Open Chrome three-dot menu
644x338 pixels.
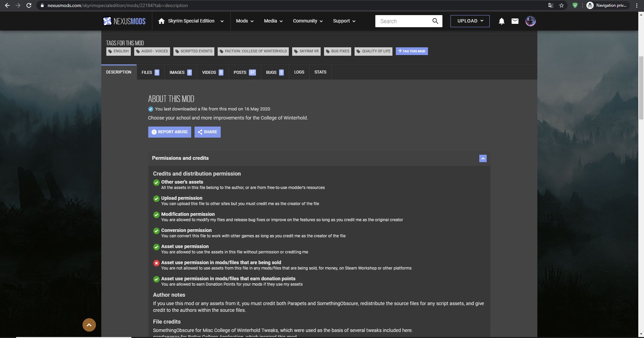[x=637, y=5]
